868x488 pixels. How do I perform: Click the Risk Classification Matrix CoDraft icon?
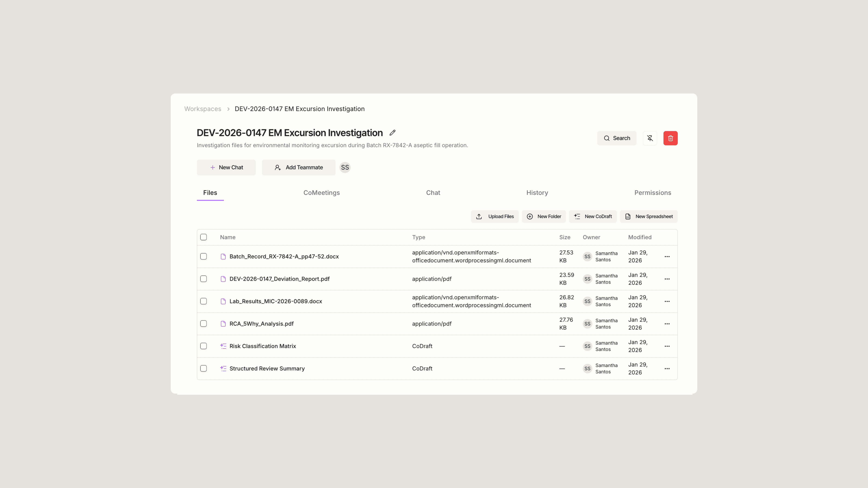223,346
